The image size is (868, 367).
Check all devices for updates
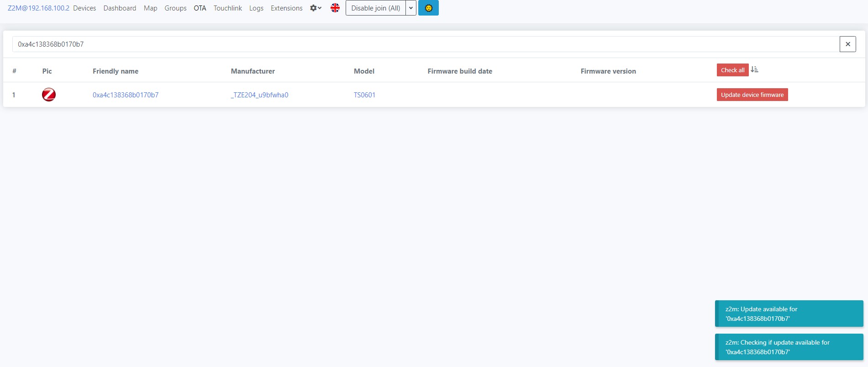tap(732, 70)
